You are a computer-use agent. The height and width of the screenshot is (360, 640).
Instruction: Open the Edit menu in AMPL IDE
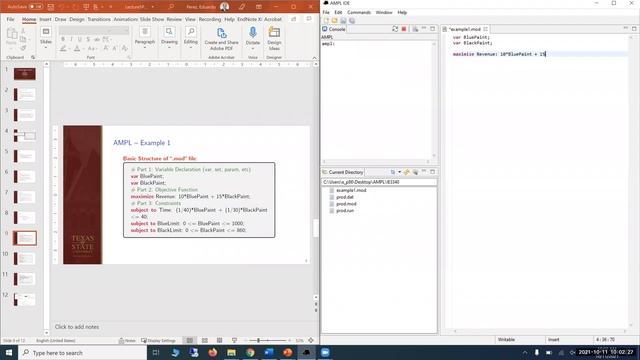(x=338, y=13)
